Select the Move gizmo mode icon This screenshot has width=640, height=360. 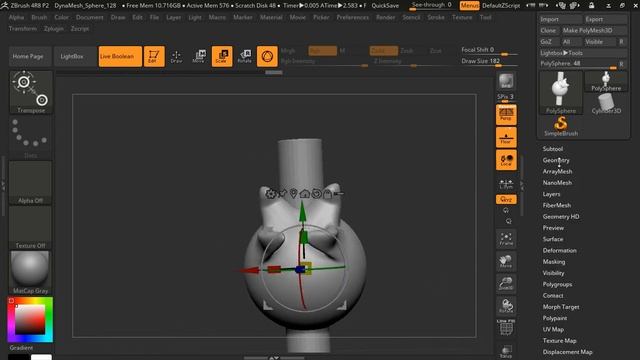click(199, 56)
